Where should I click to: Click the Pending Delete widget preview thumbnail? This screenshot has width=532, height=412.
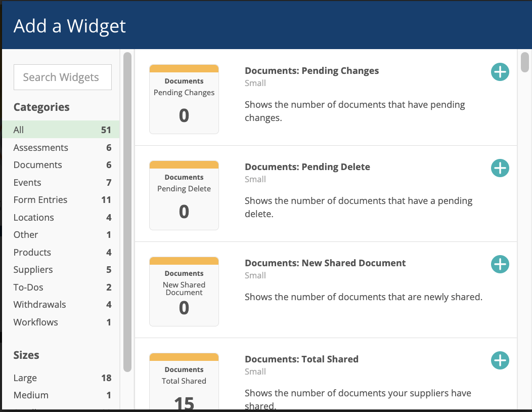point(184,195)
